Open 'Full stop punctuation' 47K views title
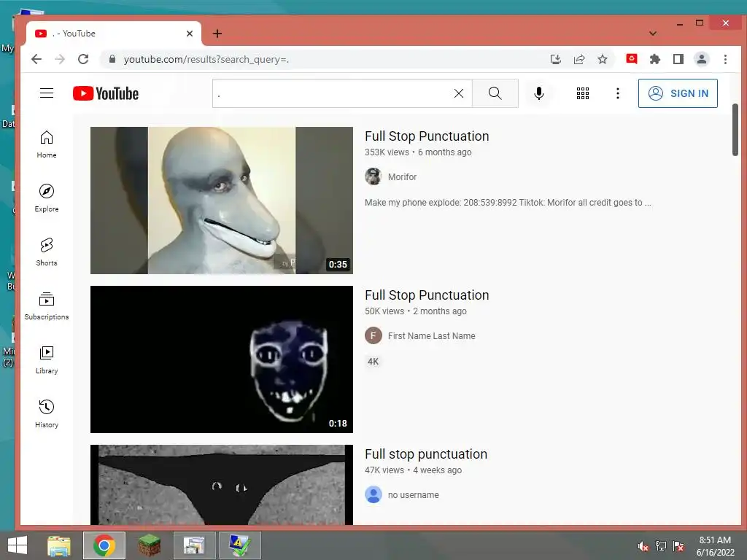This screenshot has width=747, height=560. (426, 454)
